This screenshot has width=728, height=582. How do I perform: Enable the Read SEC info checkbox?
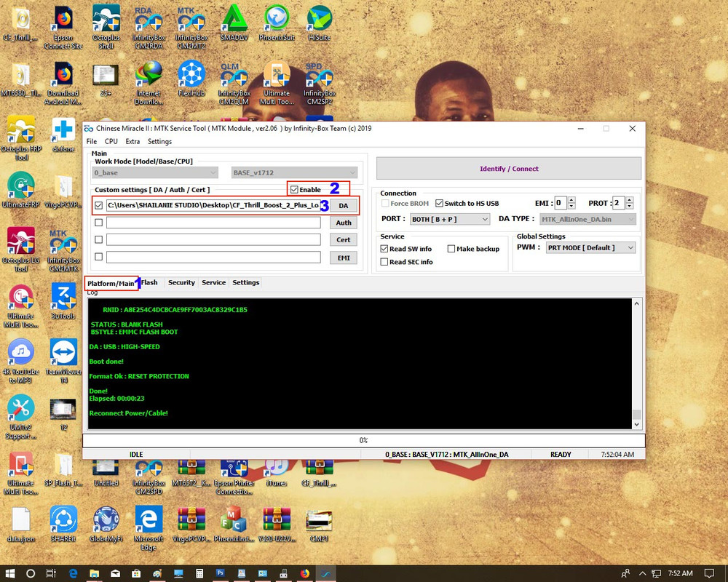[384, 262]
